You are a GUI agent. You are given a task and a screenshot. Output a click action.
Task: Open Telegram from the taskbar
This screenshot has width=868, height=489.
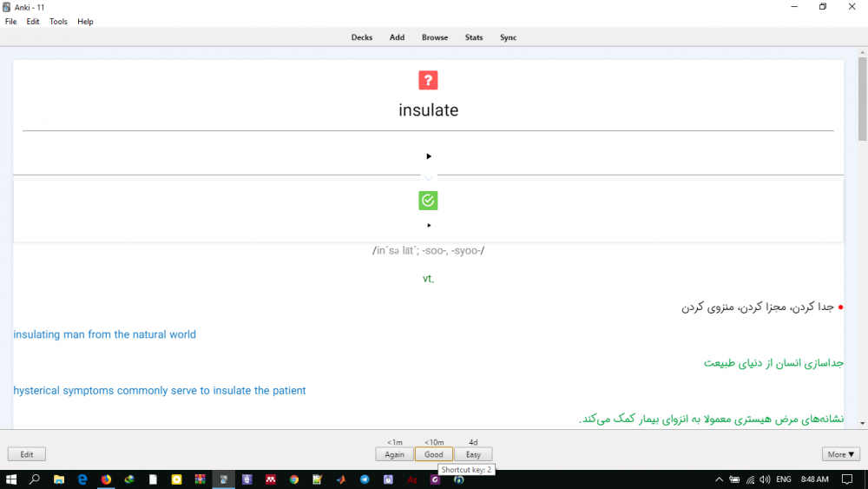[365, 479]
